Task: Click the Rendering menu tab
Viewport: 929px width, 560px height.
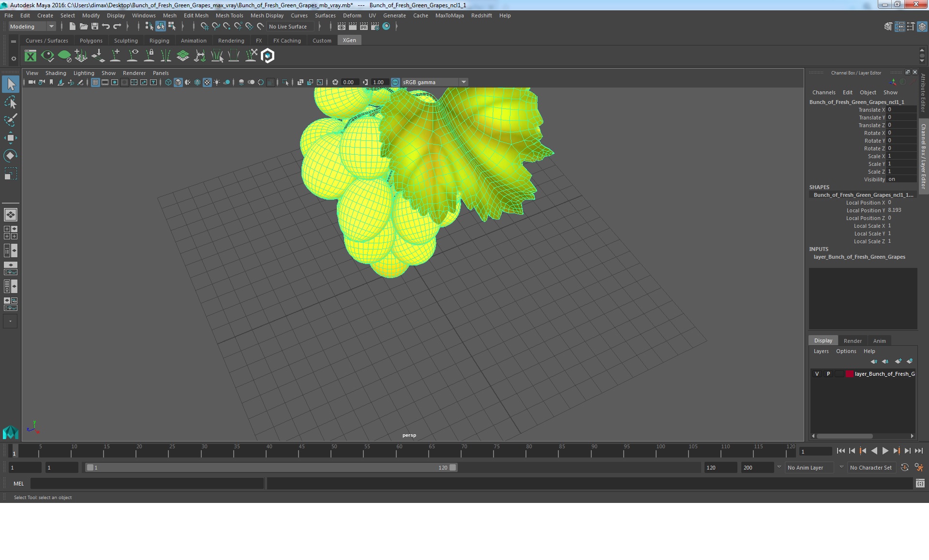Action: click(x=231, y=40)
